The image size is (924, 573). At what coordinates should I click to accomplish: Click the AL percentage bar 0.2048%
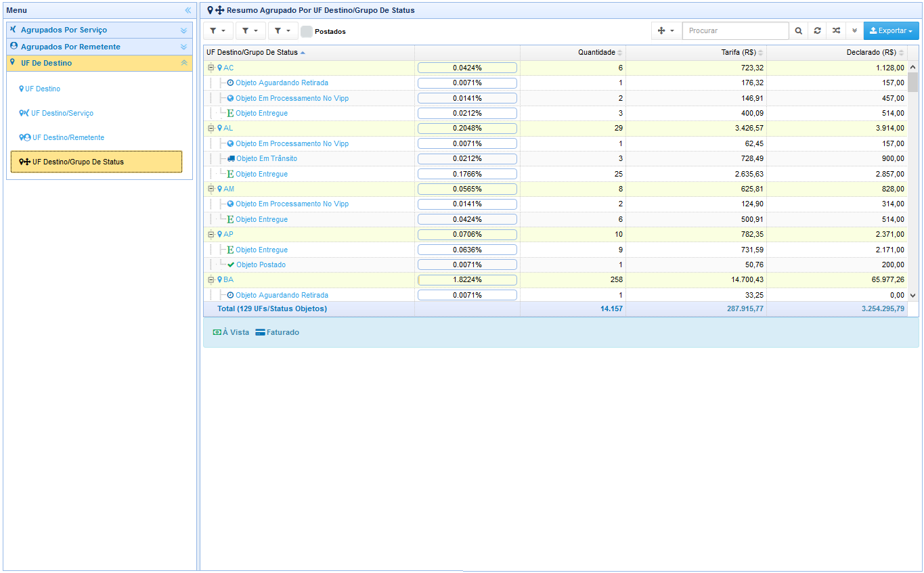[x=467, y=129]
